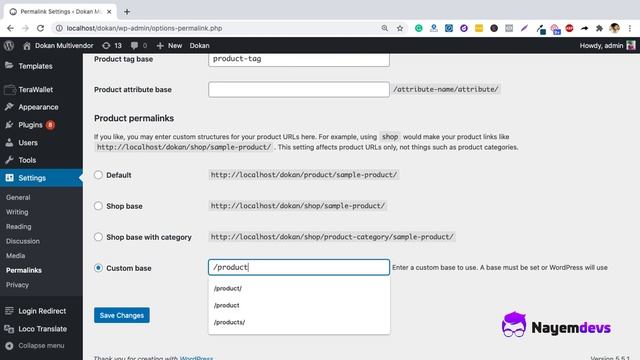Click the Product tag base field

(x=299, y=59)
